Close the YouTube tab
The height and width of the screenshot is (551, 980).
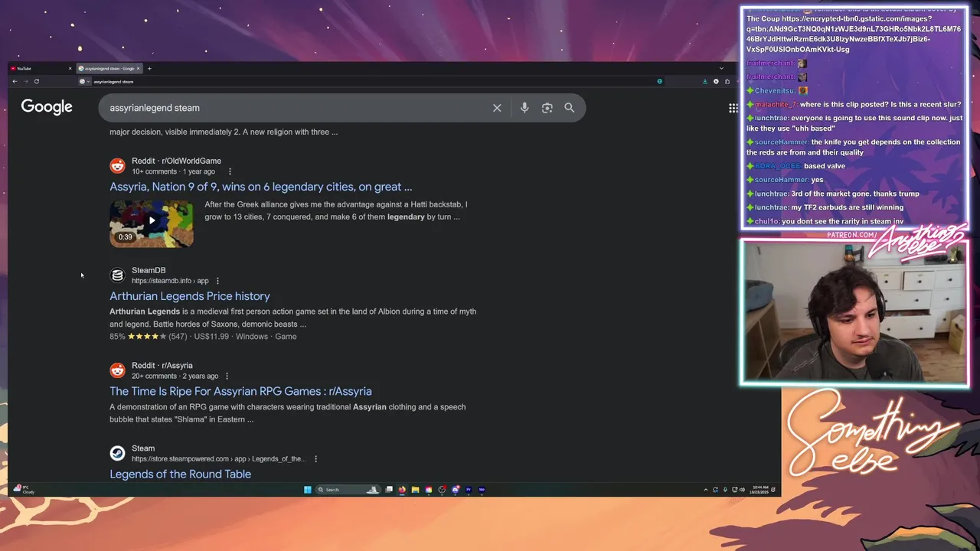[x=70, y=69]
